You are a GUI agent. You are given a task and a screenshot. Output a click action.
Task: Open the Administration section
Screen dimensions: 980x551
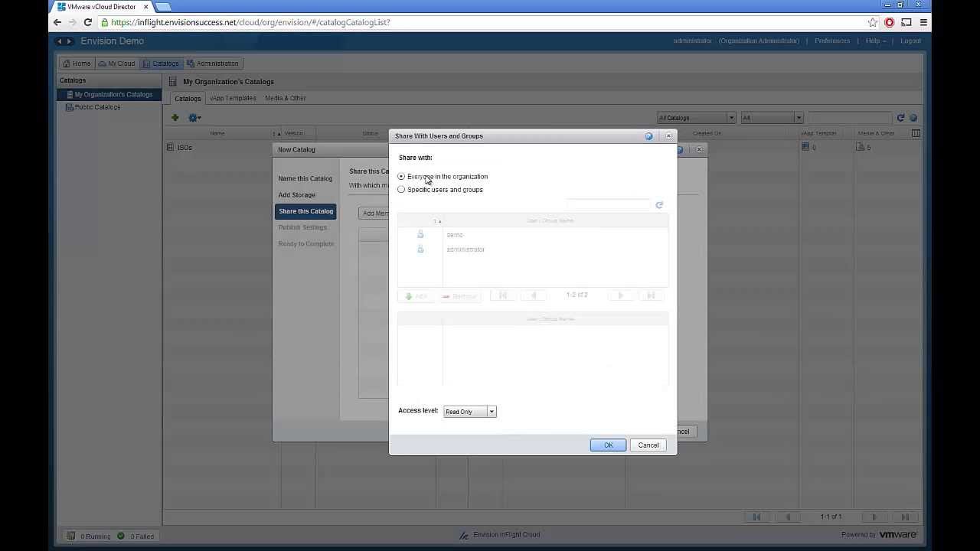[213, 64]
